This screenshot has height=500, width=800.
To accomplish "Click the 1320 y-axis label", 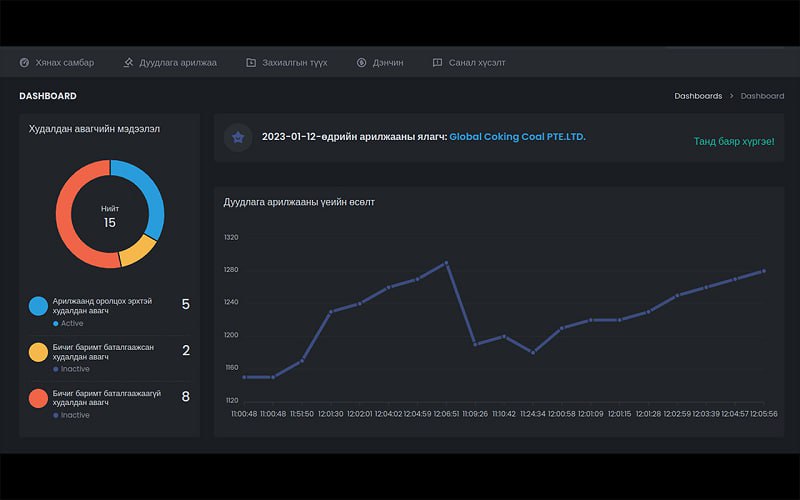I will 231,237.
